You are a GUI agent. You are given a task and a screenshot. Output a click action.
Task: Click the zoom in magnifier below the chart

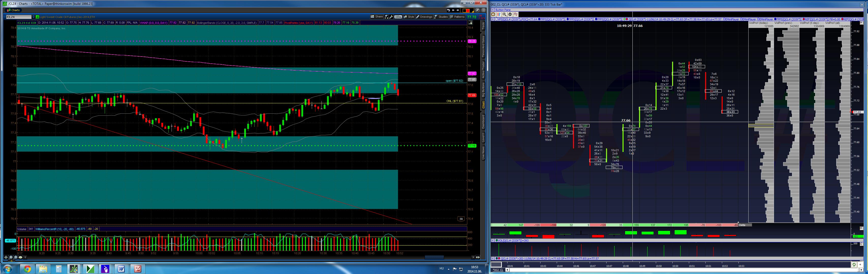[x=11, y=258]
